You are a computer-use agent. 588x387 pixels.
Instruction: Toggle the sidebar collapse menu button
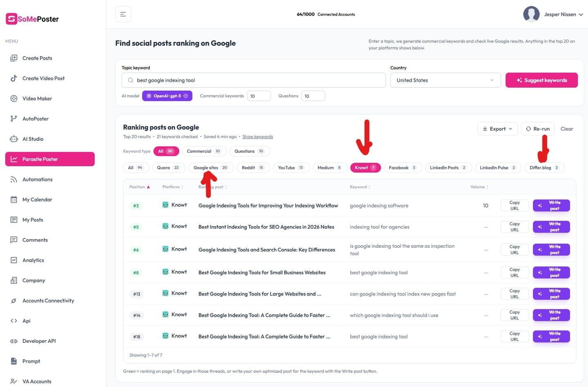(123, 14)
